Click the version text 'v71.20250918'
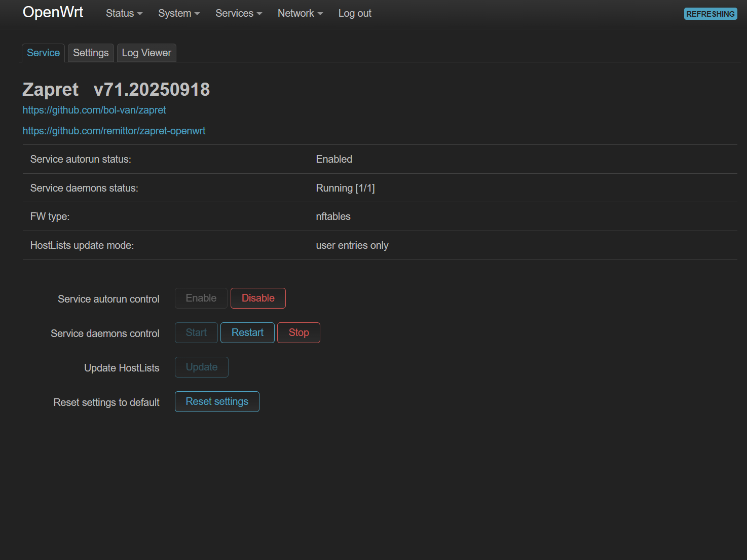The image size is (747, 560). (152, 89)
